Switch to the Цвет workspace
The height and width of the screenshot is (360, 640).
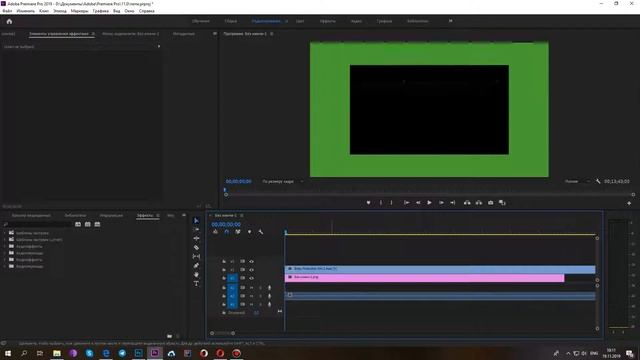pos(300,21)
